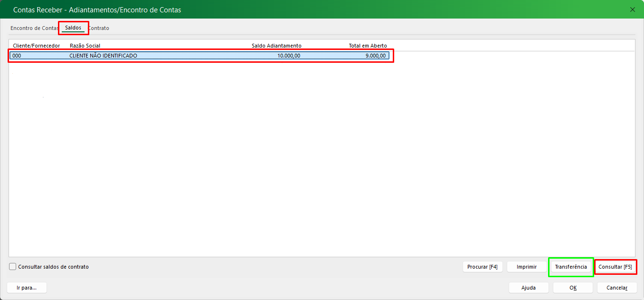Switch to the Encontro de Contas tab
Viewport: 644px width, 300px height.
pyautogui.click(x=34, y=29)
